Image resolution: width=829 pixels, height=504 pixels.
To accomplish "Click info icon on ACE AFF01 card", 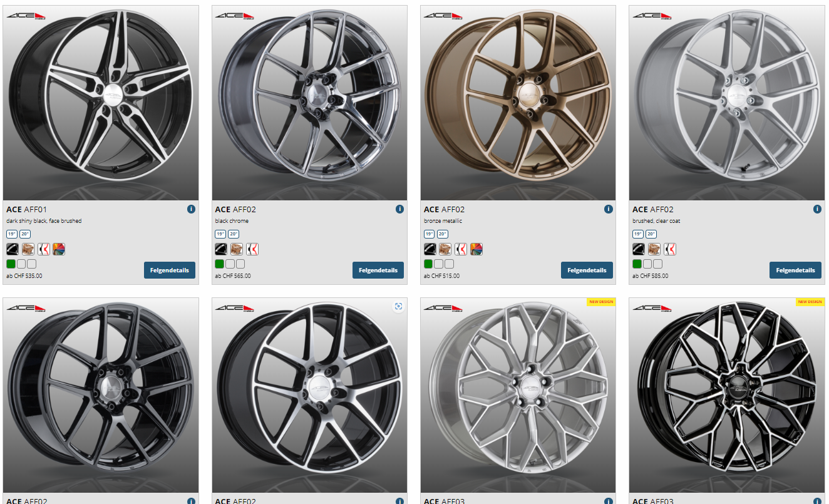I will 191,209.
